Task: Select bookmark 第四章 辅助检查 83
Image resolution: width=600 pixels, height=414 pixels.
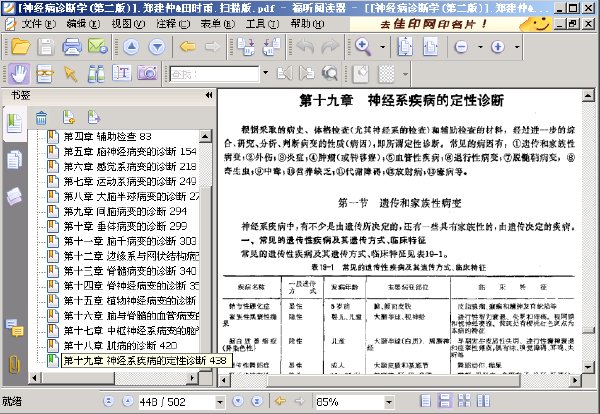Action: 107,136
